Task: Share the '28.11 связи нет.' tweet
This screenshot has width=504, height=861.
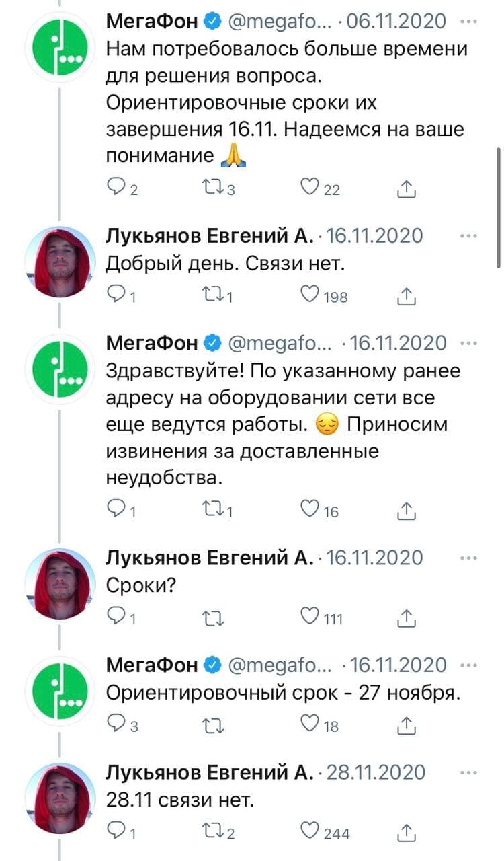Action: (407, 832)
